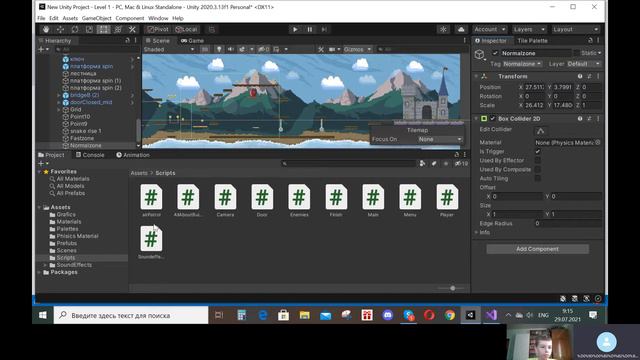The image size is (640, 360).
Task: Open the Layers dropdown
Action: [x=529, y=29]
